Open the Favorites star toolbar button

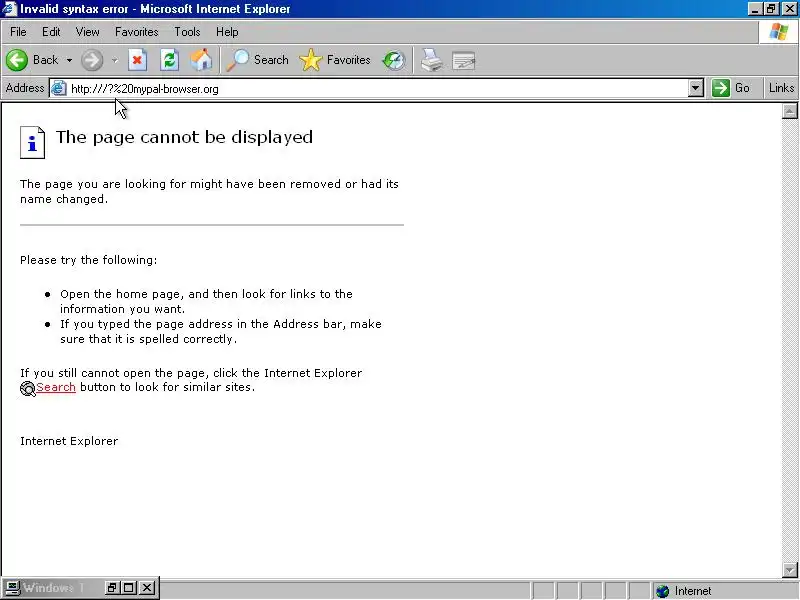click(335, 60)
